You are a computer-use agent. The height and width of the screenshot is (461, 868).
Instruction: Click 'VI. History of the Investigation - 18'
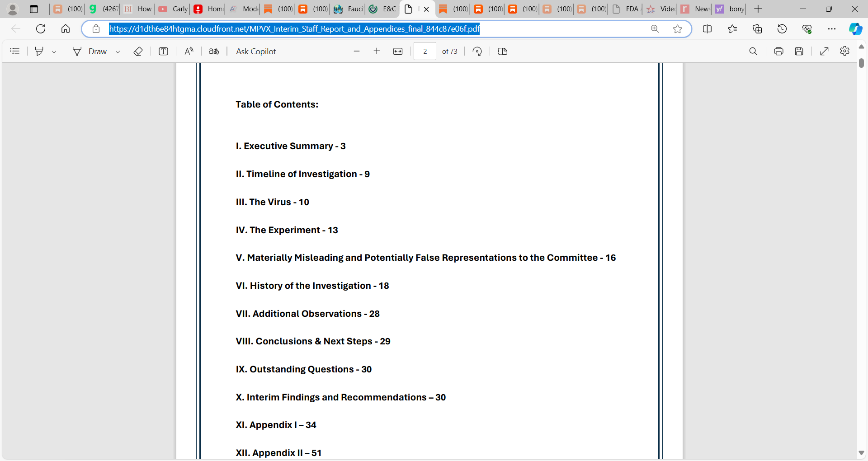pos(312,286)
